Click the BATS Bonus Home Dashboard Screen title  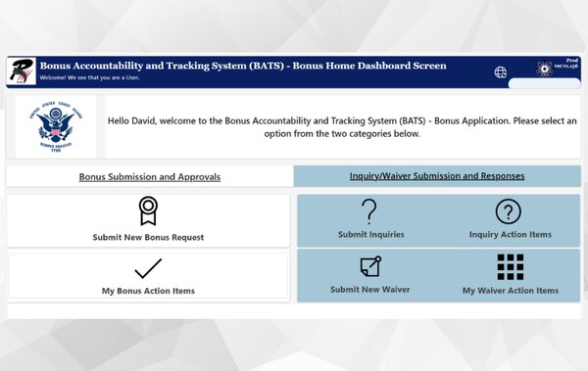pos(243,66)
